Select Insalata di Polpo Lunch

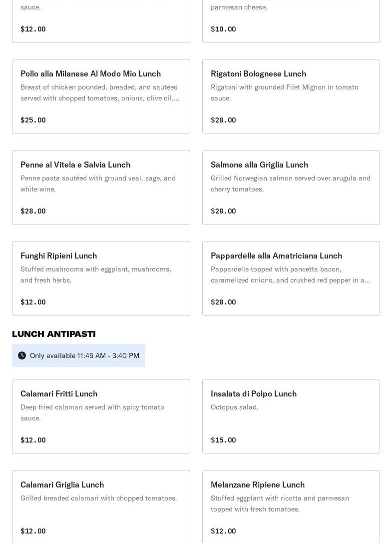click(x=291, y=416)
